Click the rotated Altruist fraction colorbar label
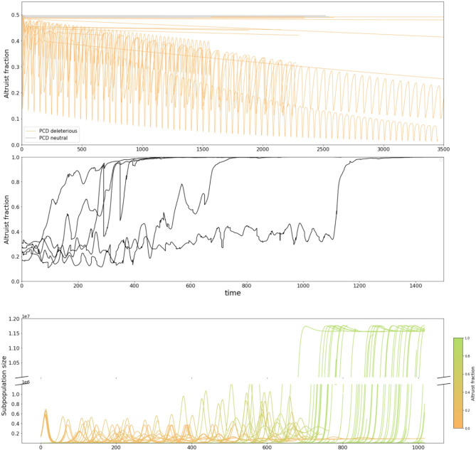 pos(472,384)
